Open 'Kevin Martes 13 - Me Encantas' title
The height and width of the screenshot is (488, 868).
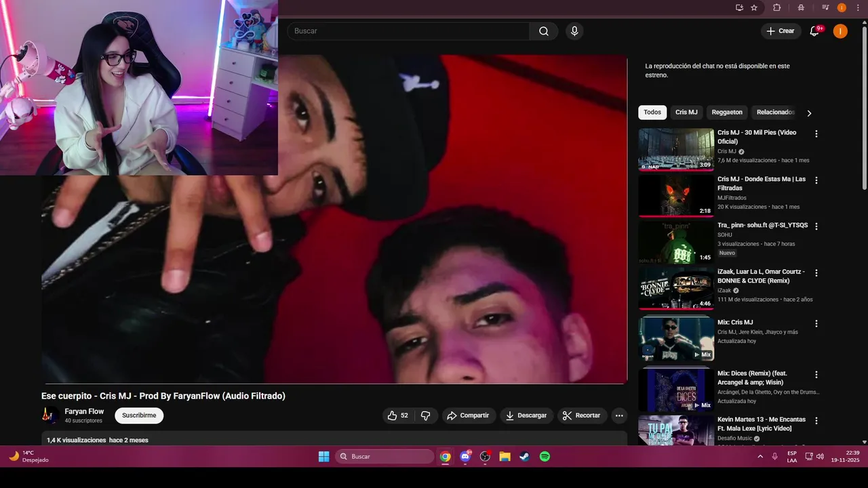coord(762,424)
